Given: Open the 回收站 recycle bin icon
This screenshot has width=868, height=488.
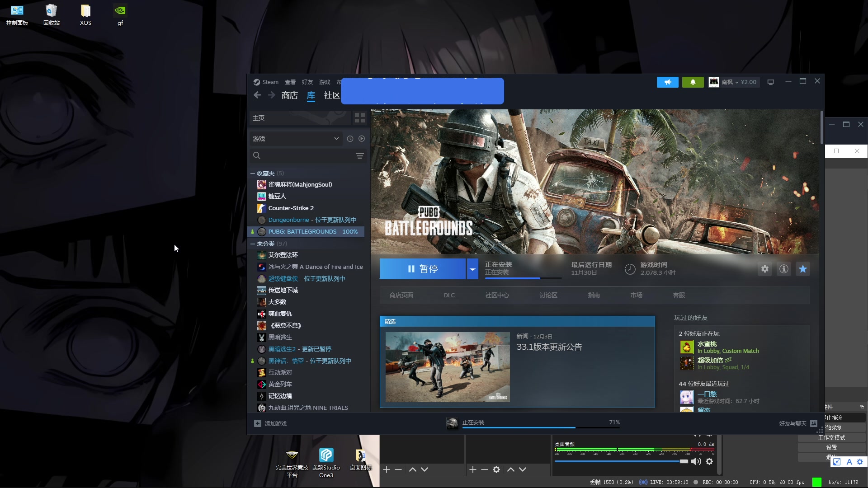Looking at the screenshot, I should (x=52, y=15).
